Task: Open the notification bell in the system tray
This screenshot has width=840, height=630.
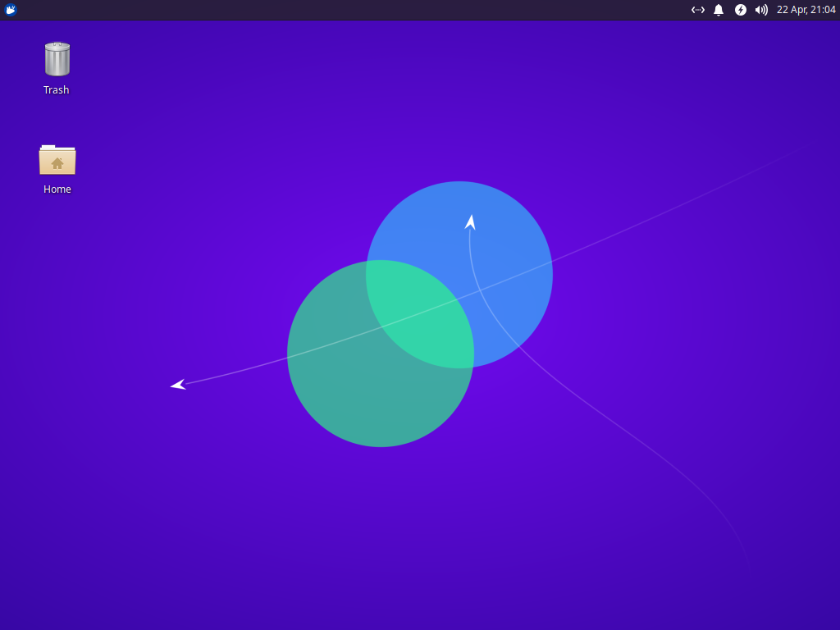Action: coord(719,10)
